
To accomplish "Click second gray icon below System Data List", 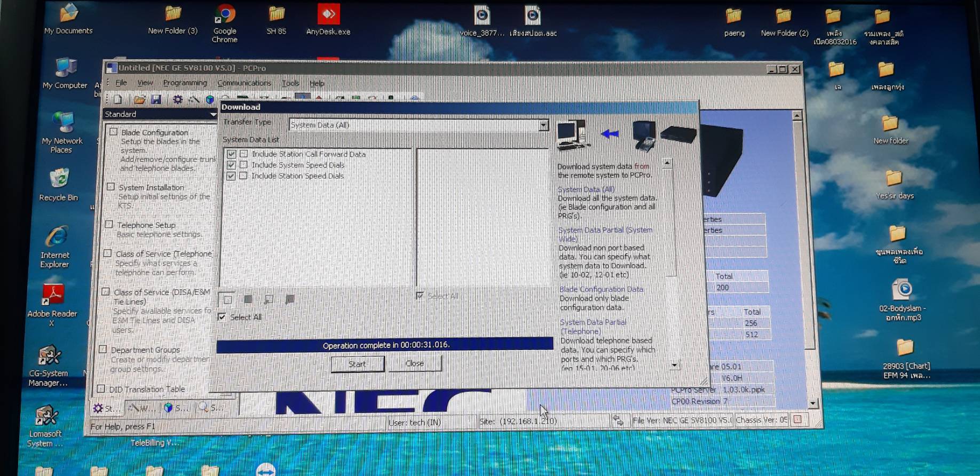I will [248, 299].
